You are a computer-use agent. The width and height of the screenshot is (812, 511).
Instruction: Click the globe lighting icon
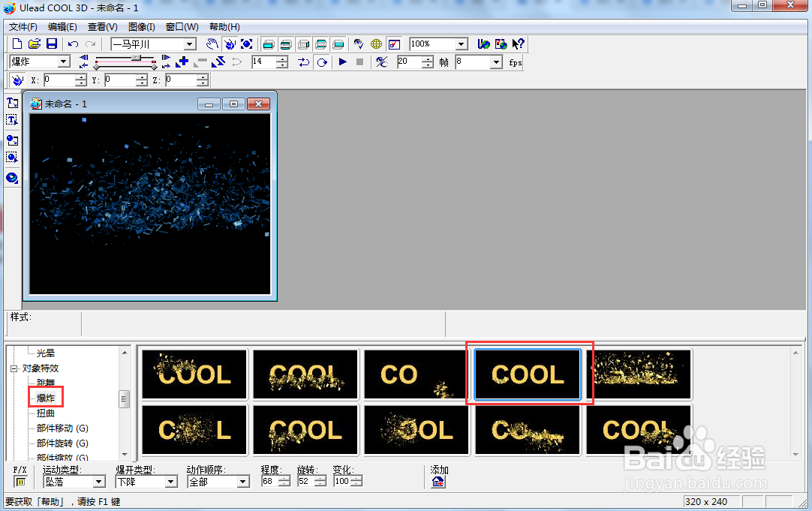coord(377,44)
